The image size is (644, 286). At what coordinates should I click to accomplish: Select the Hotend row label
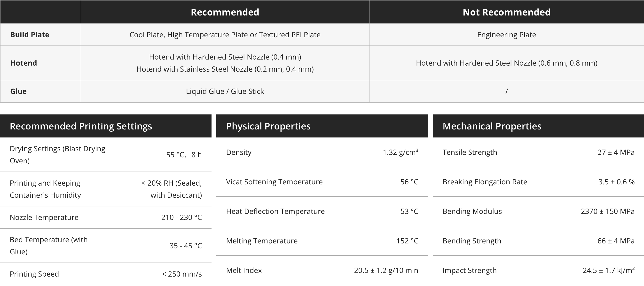[x=24, y=63]
